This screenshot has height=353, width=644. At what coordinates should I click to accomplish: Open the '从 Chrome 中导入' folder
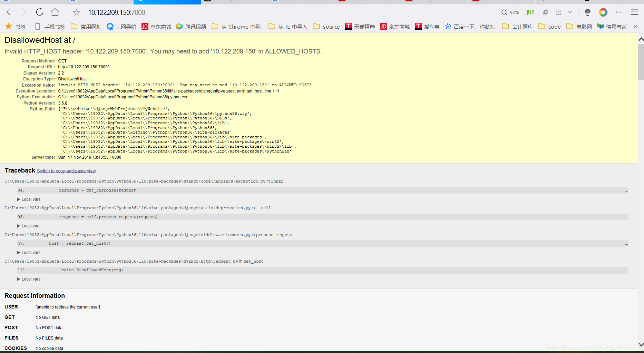tap(237, 27)
